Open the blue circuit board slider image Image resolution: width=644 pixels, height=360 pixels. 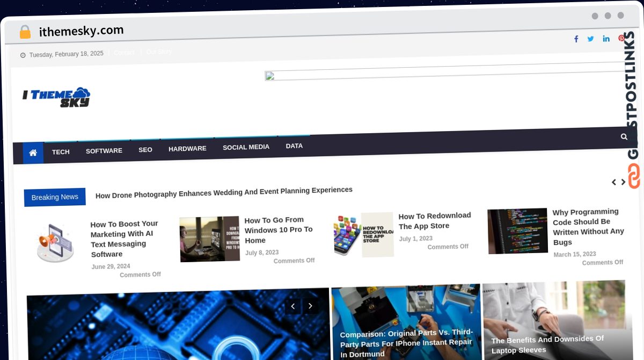click(x=178, y=325)
